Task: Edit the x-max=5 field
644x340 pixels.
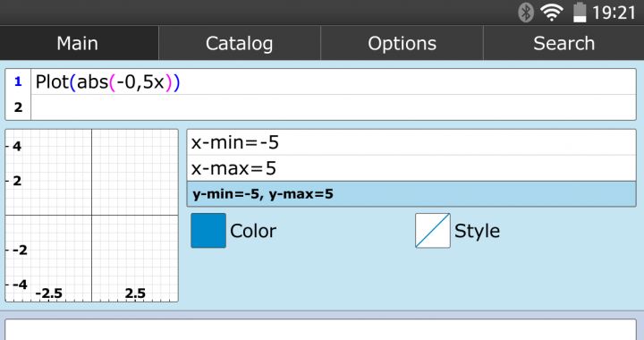Action: tap(411, 168)
